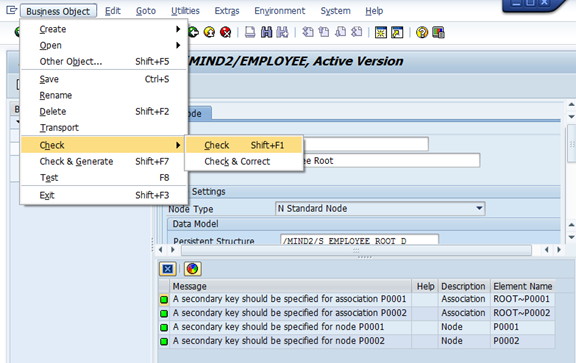The image size is (576, 363).
Task: Click the vertical scroll up arrow at top right
Action: (x=571, y=105)
